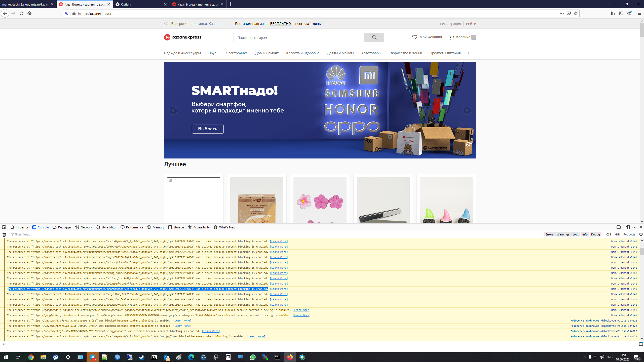Screen dimensions: 644x362
Task: Open DevTools customize three-dot menu
Action: 634,227
